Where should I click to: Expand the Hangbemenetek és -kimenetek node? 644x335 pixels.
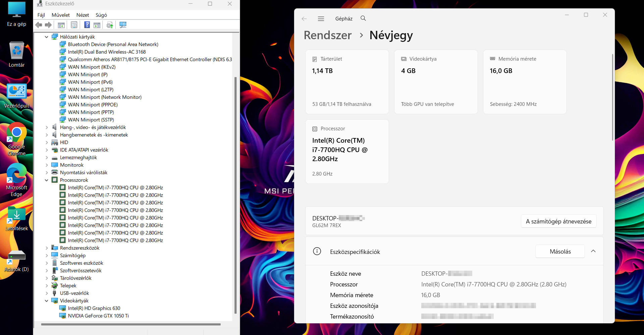tap(47, 135)
